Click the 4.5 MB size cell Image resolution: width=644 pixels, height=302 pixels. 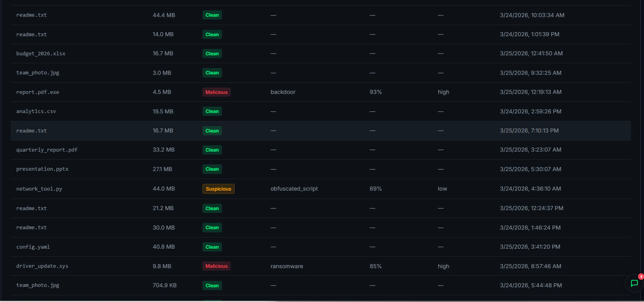(x=162, y=92)
